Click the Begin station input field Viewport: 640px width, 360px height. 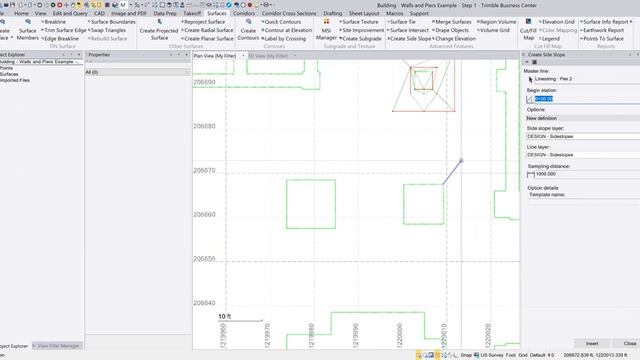[587, 99]
